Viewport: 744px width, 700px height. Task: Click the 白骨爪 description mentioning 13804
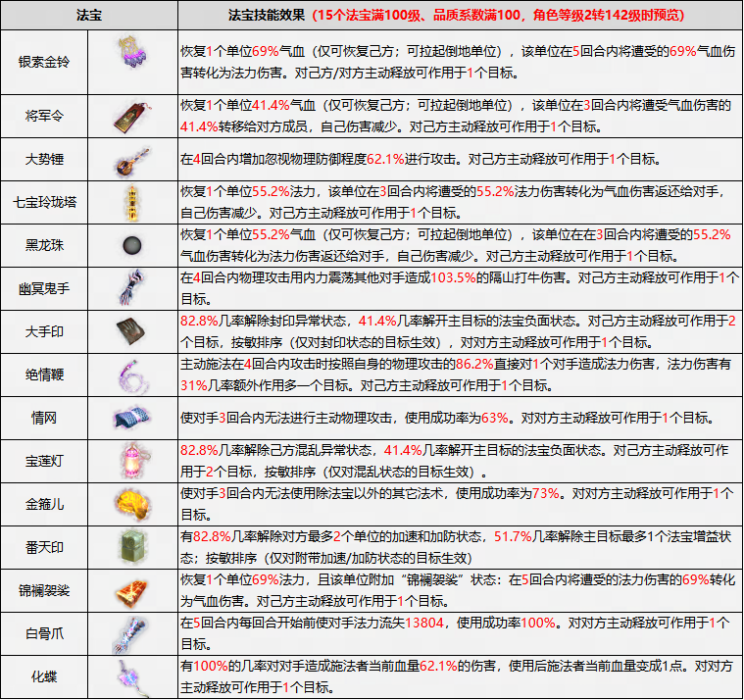(455, 634)
